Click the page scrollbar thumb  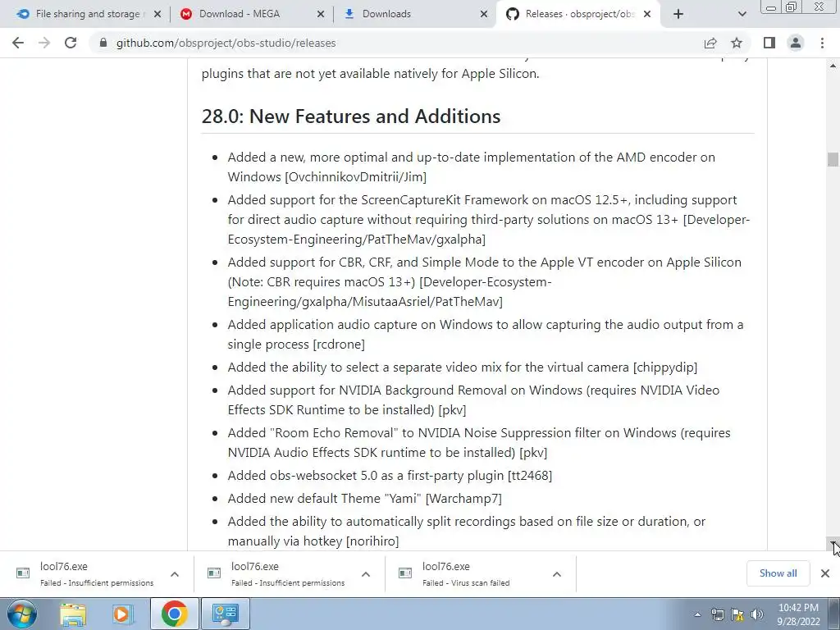tap(833, 160)
